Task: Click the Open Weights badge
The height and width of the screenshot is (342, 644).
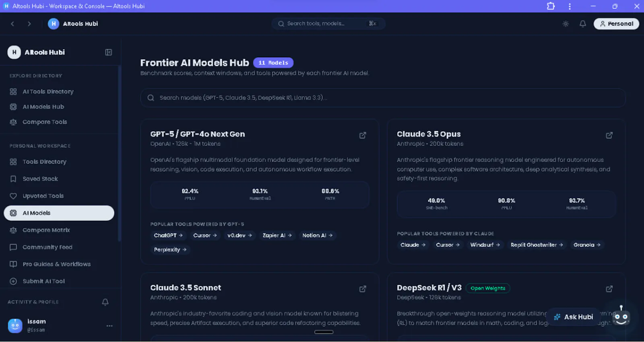Action: coord(488,288)
